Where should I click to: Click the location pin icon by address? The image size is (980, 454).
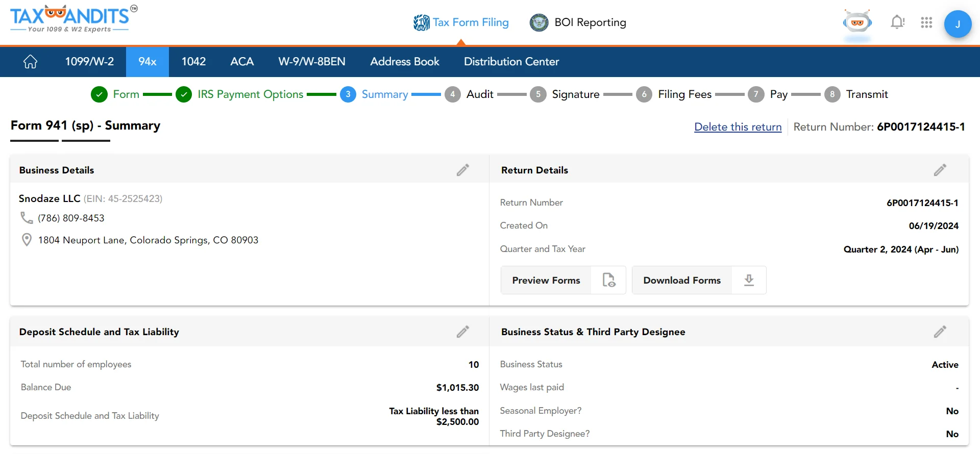coord(27,240)
